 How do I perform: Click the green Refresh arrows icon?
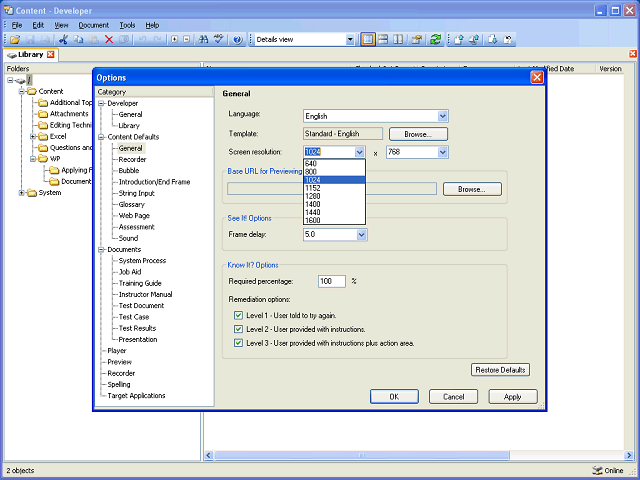[436, 40]
